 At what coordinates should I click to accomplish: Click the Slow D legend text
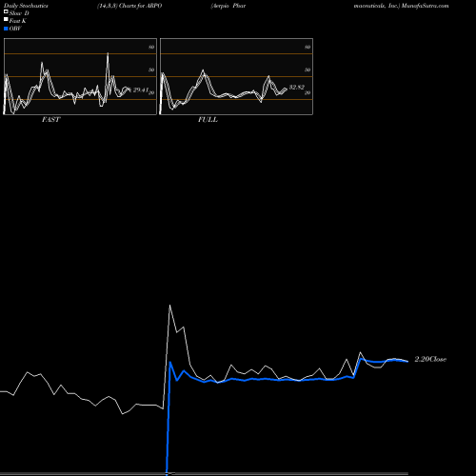(x=19, y=13)
